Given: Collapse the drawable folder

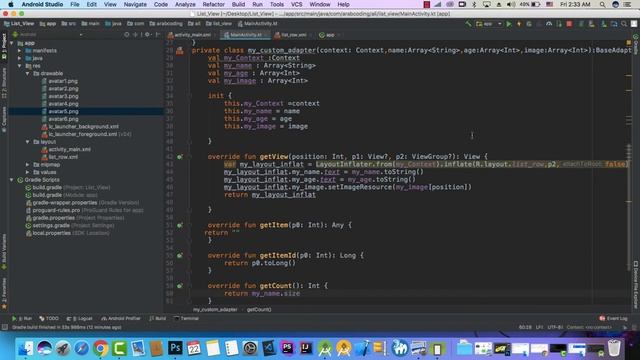Looking at the screenshot, I should 27,73.
